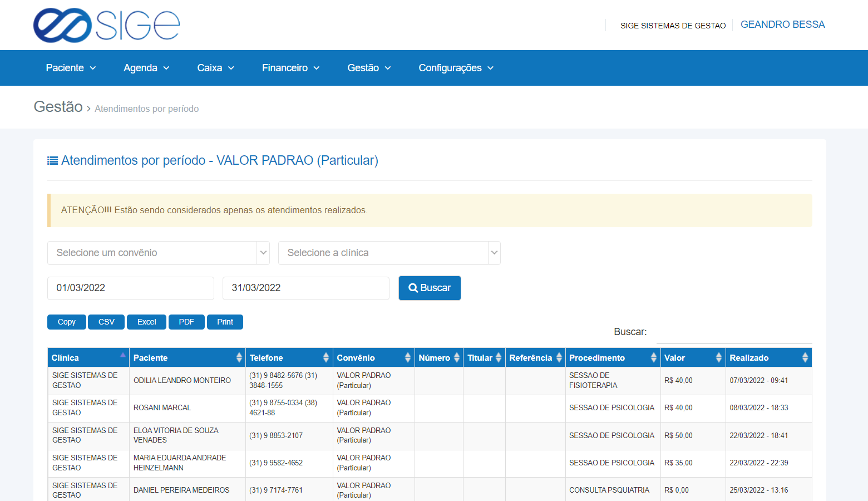868x501 pixels.
Task: Sort table by Convênio column
Action: coord(374,357)
